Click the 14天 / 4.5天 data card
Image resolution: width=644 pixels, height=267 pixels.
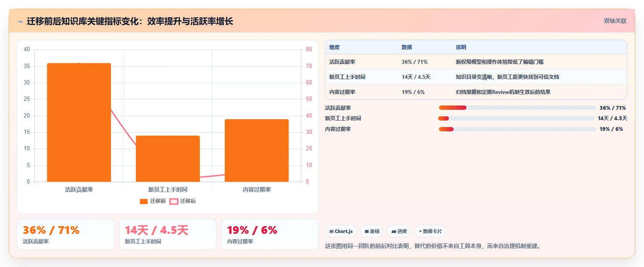pyautogui.click(x=168, y=234)
